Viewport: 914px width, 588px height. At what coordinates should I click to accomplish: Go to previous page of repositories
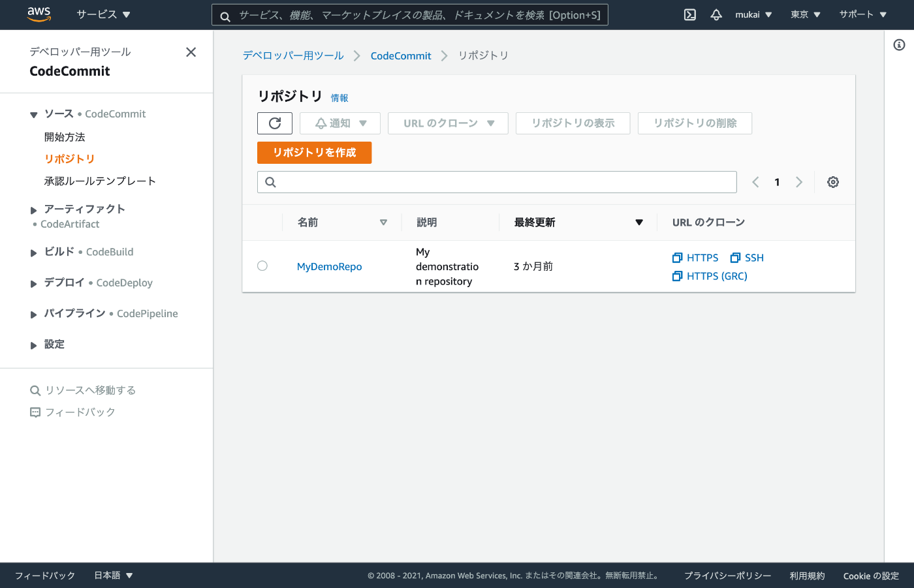coord(755,182)
